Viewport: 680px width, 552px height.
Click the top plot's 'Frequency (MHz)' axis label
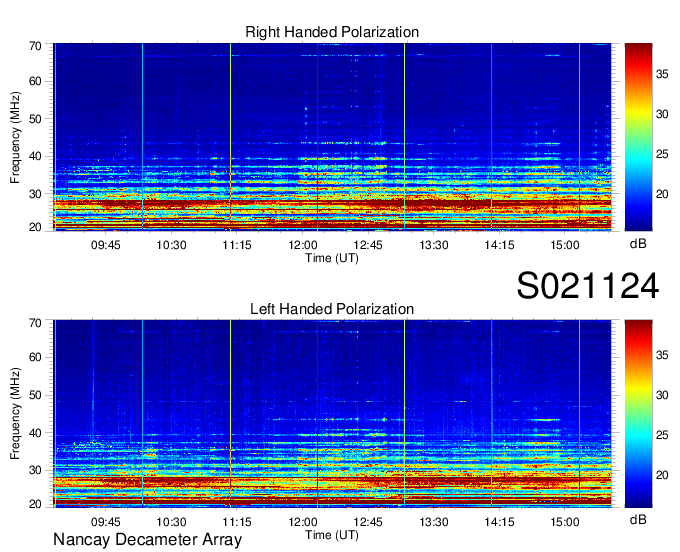click(15, 137)
